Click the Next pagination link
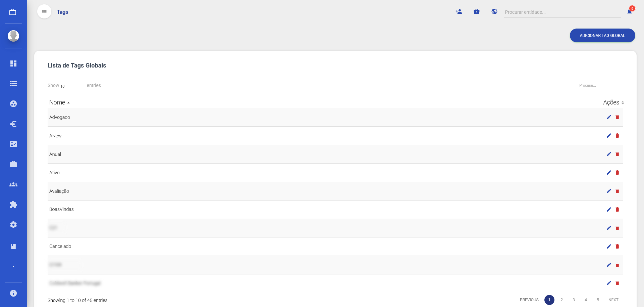644x307 pixels. [613, 300]
